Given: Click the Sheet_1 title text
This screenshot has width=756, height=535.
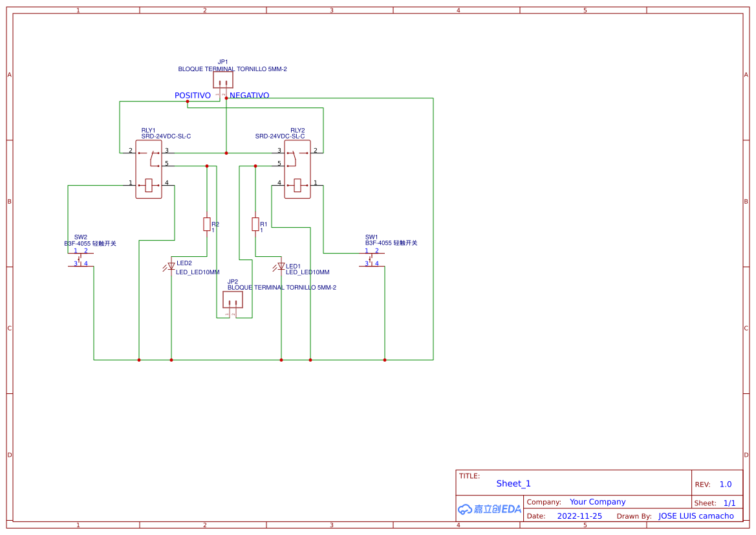Looking at the screenshot, I should coord(513,483).
